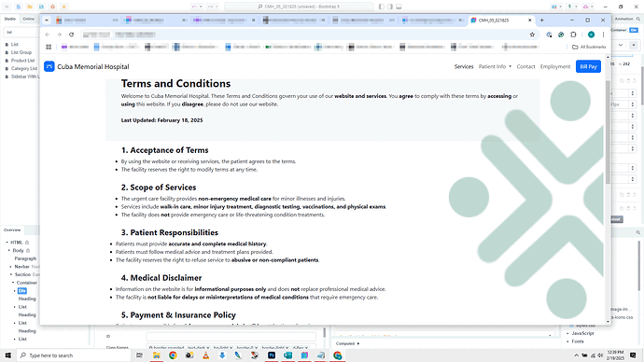Click the ID input field in options panel

(x=231, y=337)
